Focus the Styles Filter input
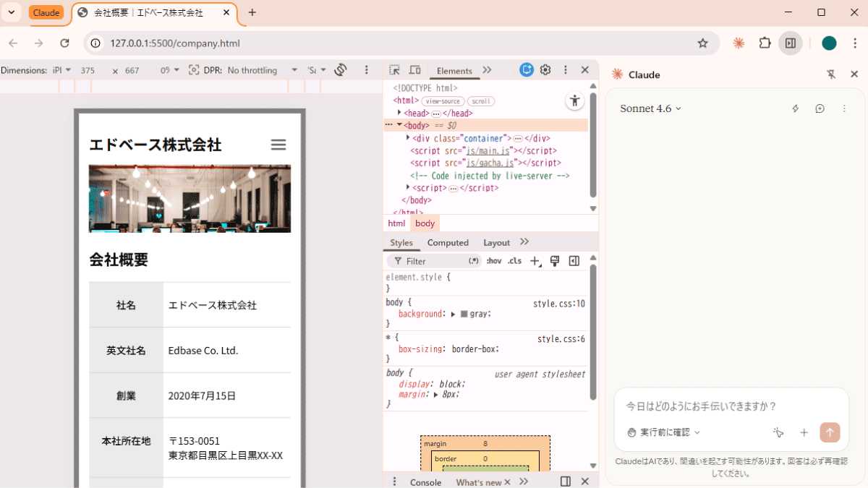The height and width of the screenshot is (488, 868). pos(435,261)
